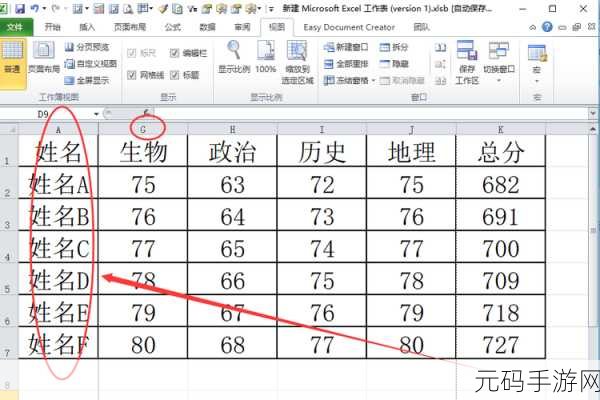Click cell 姓名A
Image resolution: width=600 pixels, height=400 pixels.
click(58, 183)
